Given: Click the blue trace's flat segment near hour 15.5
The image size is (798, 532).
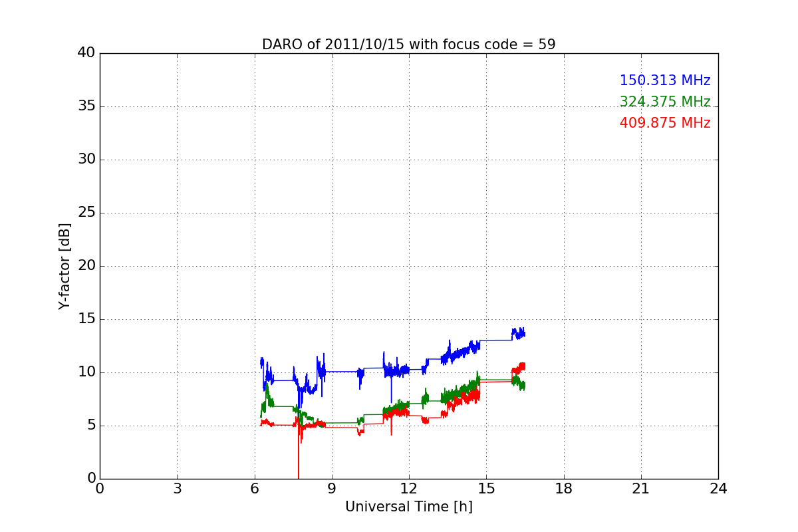Looking at the screenshot, I should click(496, 340).
